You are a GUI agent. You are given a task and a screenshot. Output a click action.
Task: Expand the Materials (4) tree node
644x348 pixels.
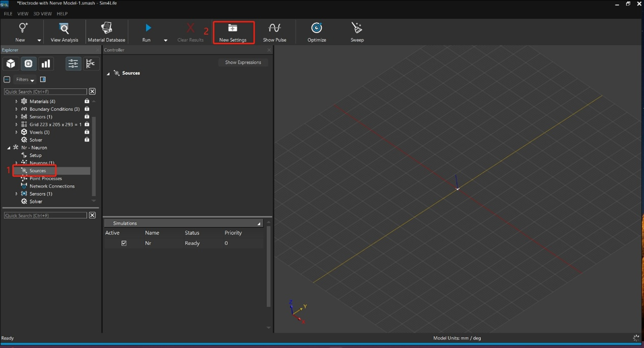tap(16, 101)
